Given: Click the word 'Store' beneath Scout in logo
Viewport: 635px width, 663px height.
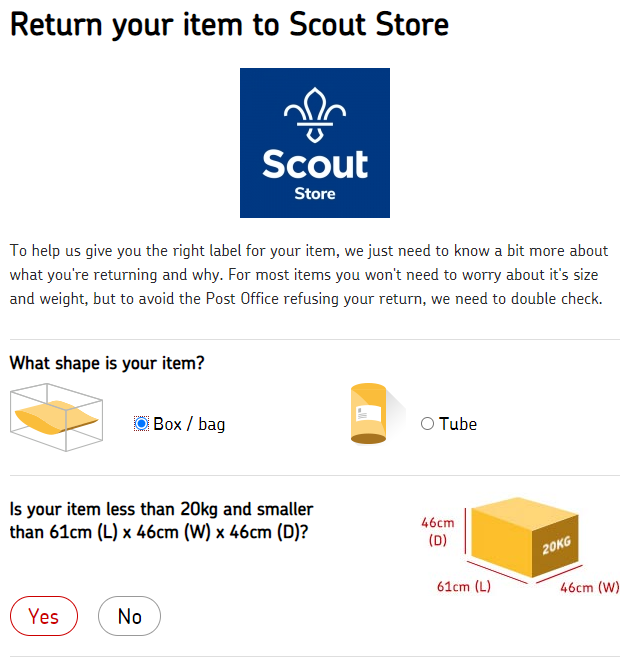Looking at the screenshot, I should 315,194.
